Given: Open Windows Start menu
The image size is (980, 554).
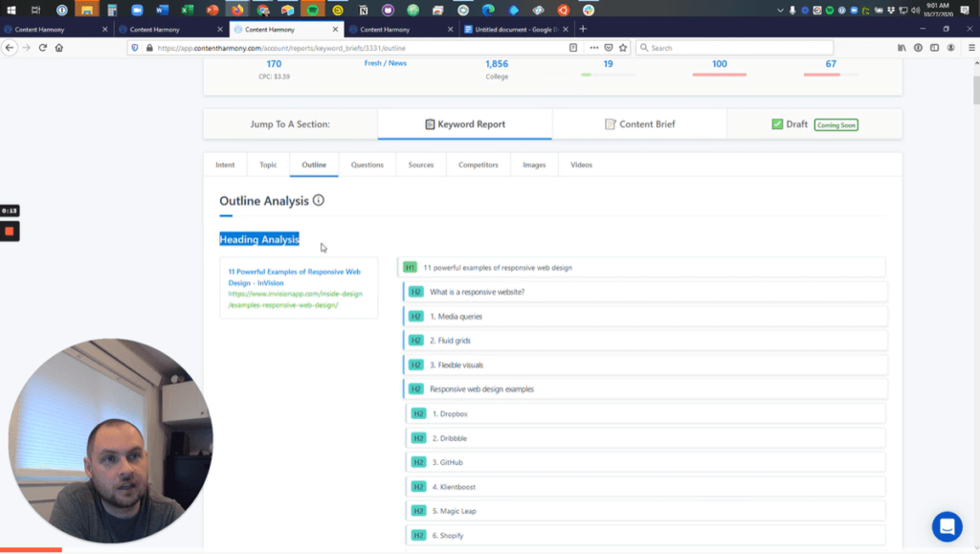Looking at the screenshot, I should [11, 10].
